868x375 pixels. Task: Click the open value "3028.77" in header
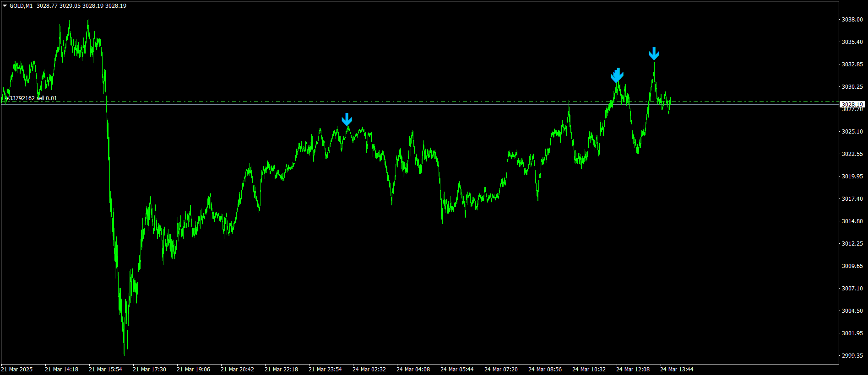47,6
